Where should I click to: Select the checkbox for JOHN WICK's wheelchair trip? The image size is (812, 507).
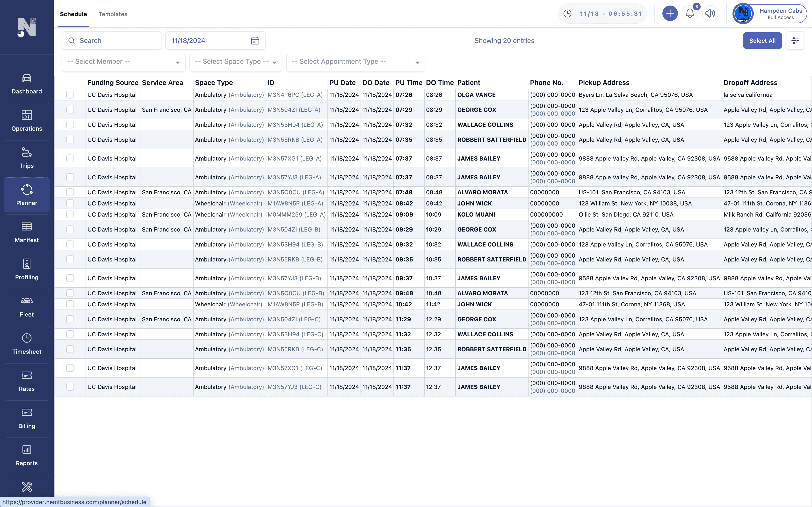tap(70, 203)
